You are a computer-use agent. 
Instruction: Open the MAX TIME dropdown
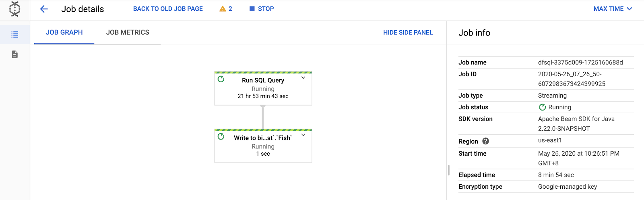click(613, 9)
